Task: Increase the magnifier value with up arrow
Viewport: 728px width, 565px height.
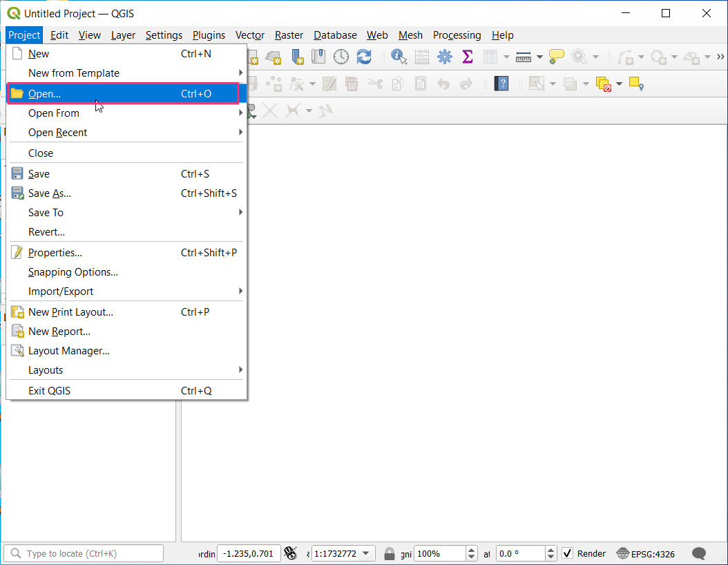Action: (471, 550)
